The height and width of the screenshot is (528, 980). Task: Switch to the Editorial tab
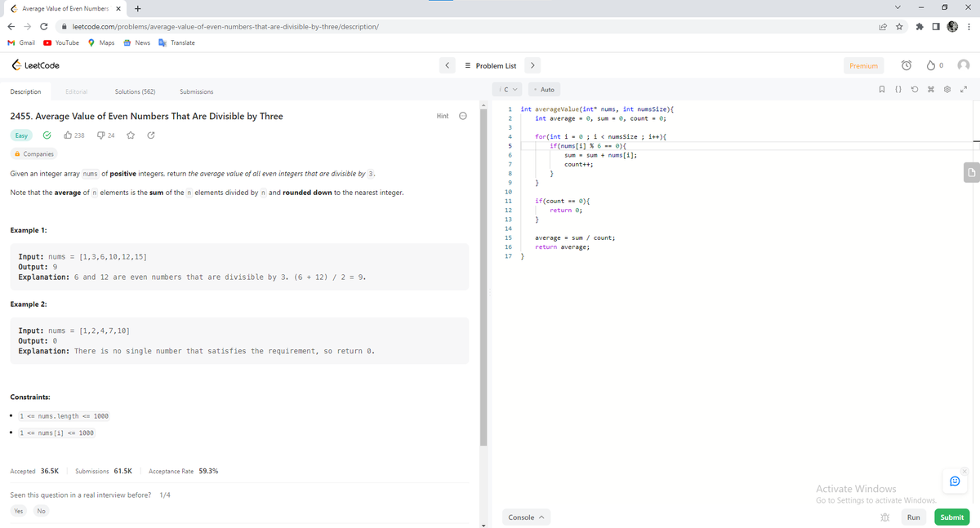[77, 91]
